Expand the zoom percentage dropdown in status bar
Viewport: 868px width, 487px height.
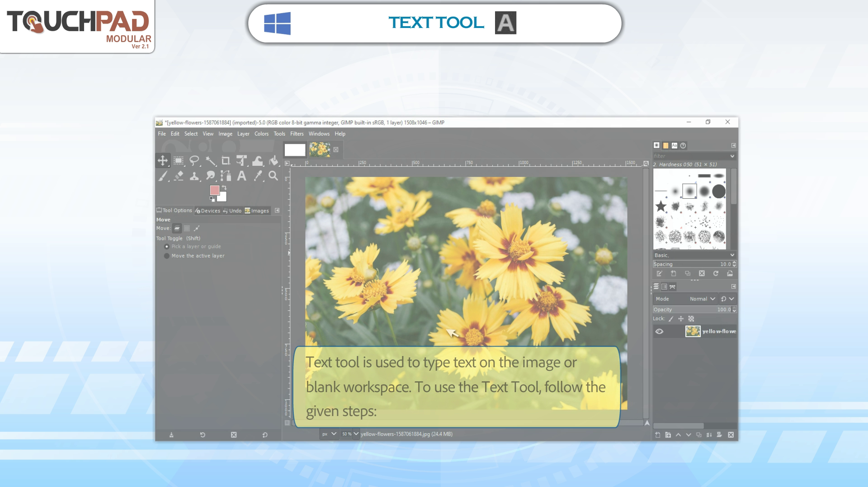pyautogui.click(x=356, y=434)
